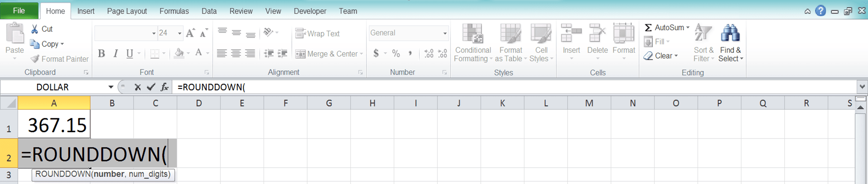
Task: Toggle Align Text Right
Action: 250,54
